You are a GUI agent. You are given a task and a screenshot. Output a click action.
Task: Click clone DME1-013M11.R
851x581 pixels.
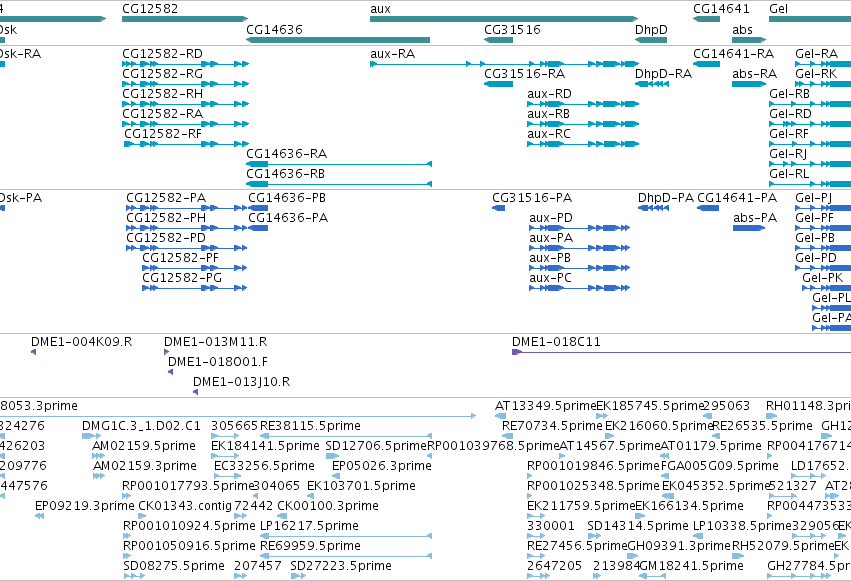(167, 352)
